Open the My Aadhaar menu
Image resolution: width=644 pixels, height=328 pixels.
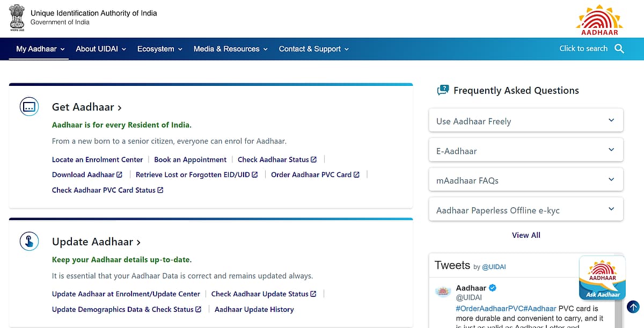[x=40, y=49]
